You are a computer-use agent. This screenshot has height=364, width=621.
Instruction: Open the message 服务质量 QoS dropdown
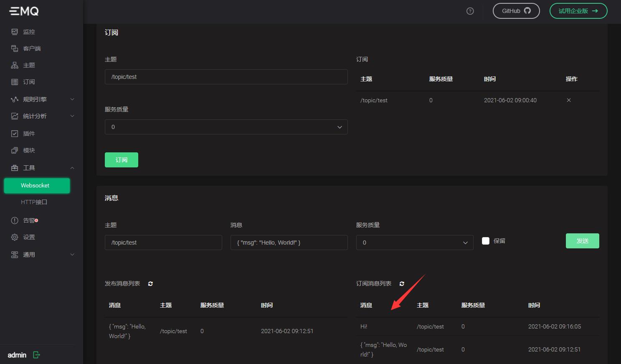[x=415, y=243]
